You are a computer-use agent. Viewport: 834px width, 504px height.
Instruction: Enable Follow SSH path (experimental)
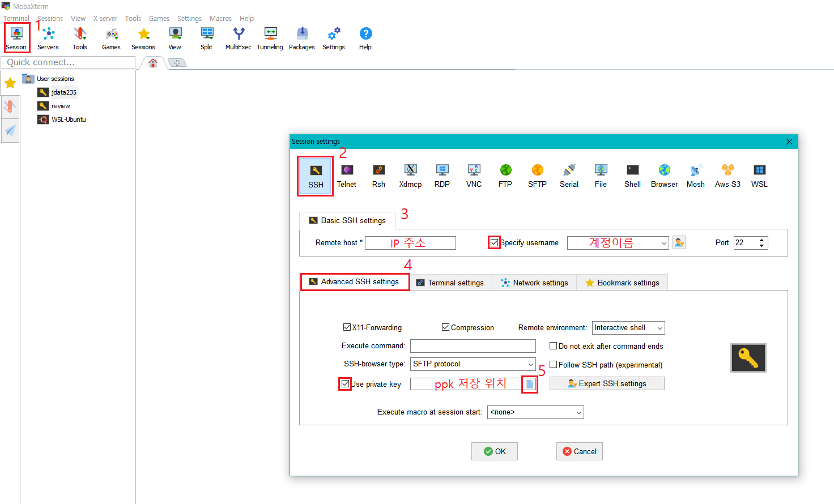[x=554, y=365]
